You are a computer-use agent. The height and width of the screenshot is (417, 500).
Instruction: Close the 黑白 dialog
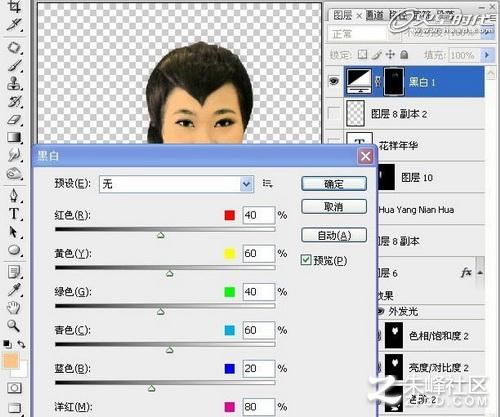365,156
